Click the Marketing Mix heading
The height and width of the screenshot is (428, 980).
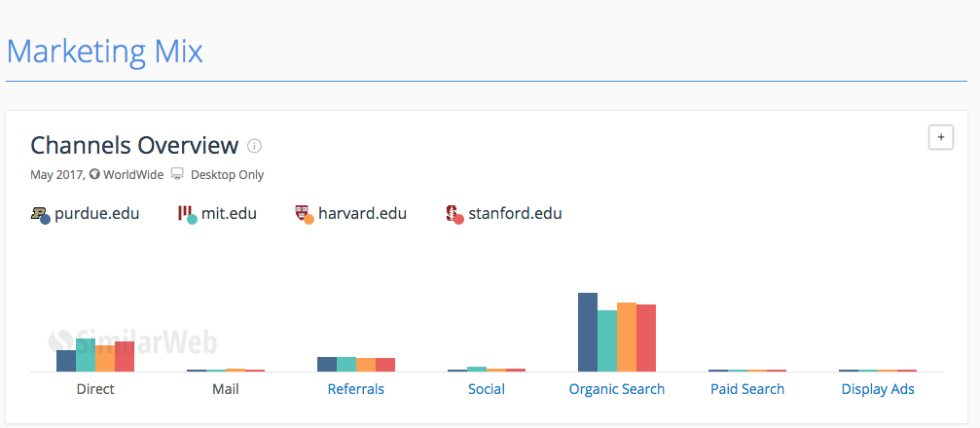105,51
